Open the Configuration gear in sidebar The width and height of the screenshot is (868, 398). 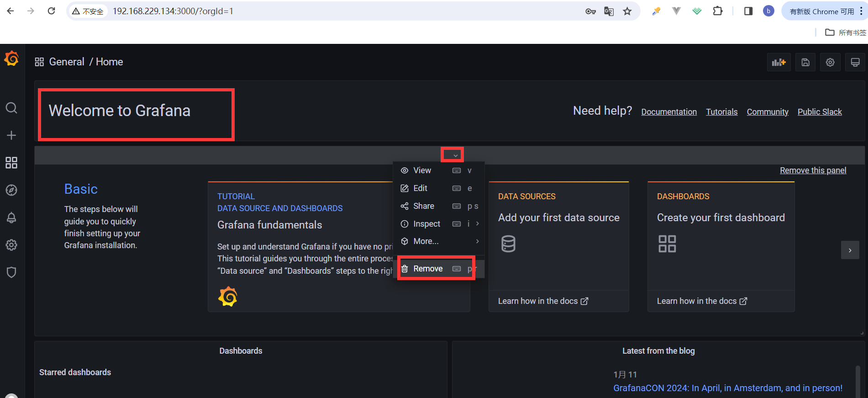[11, 245]
